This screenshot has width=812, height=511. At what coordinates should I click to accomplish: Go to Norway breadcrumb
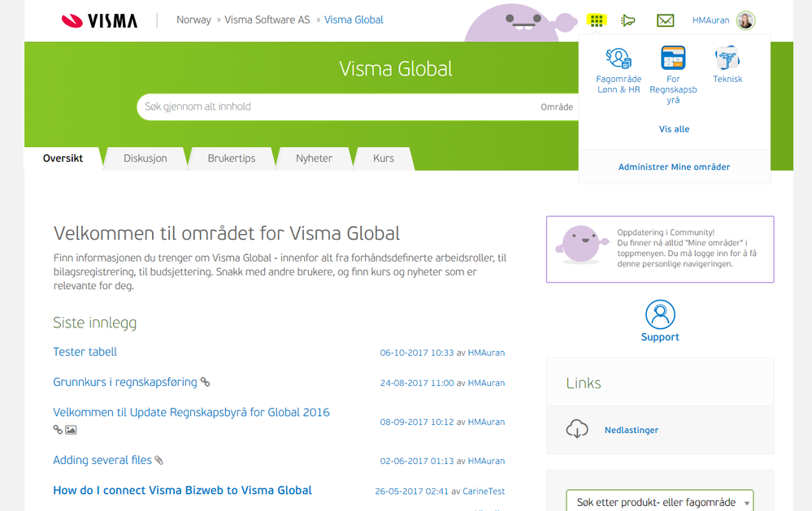pyautogui.click(x=193, y=20)
